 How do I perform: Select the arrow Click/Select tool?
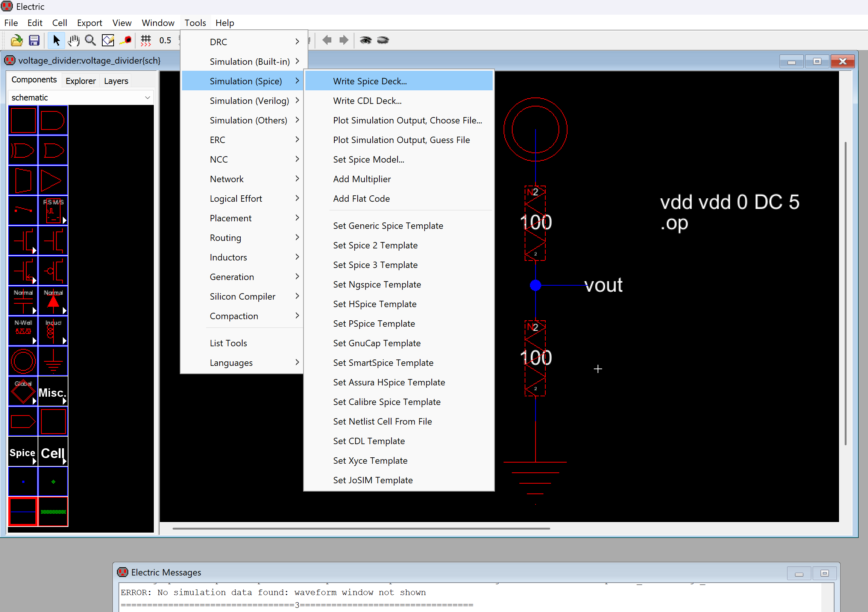coord(56,40)
